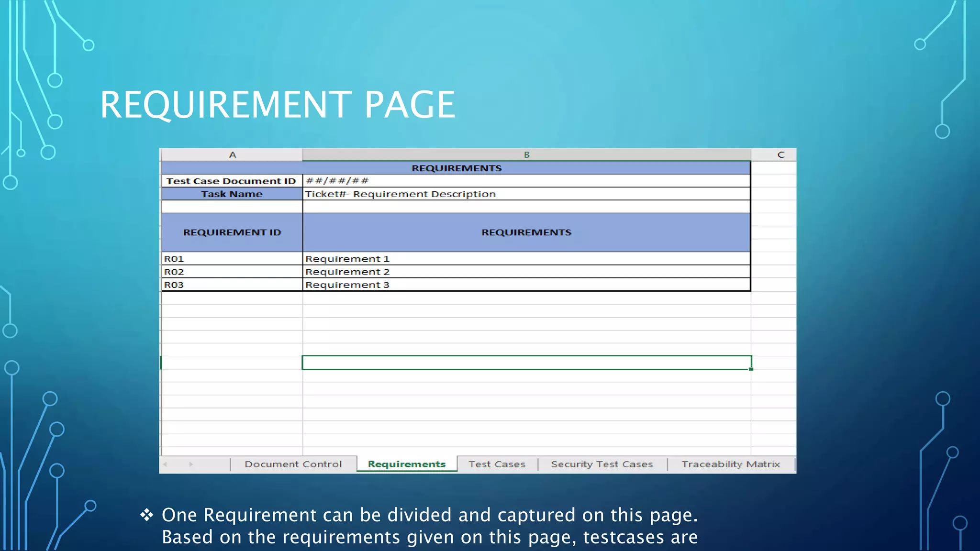Click the Ticket#- Requirement Description cell
980x551 pixels.
(526, 194)
